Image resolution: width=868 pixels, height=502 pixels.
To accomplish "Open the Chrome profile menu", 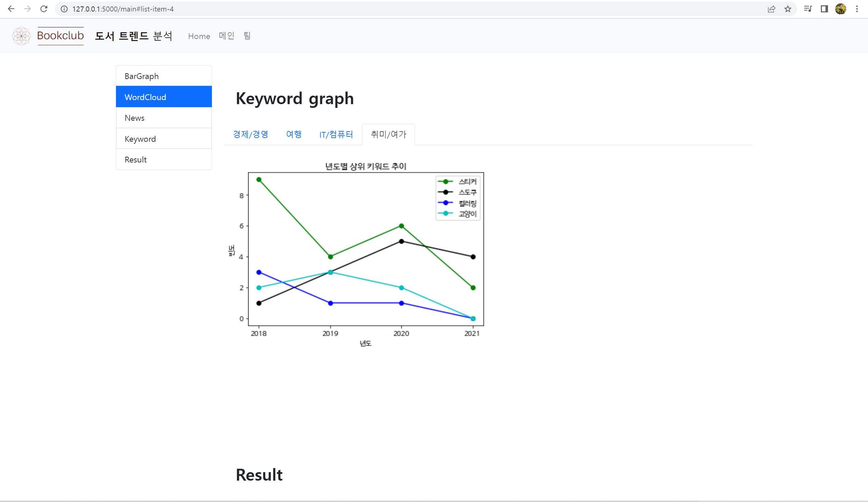I will (x=840, y=9).
